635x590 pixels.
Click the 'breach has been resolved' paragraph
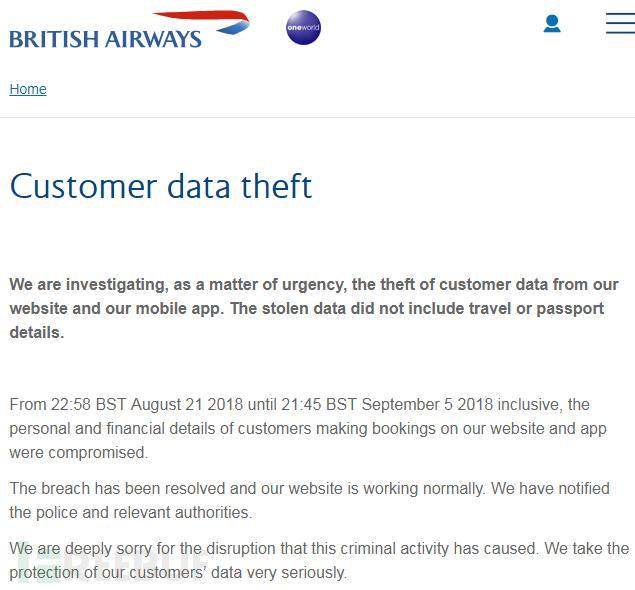[310, 500]
